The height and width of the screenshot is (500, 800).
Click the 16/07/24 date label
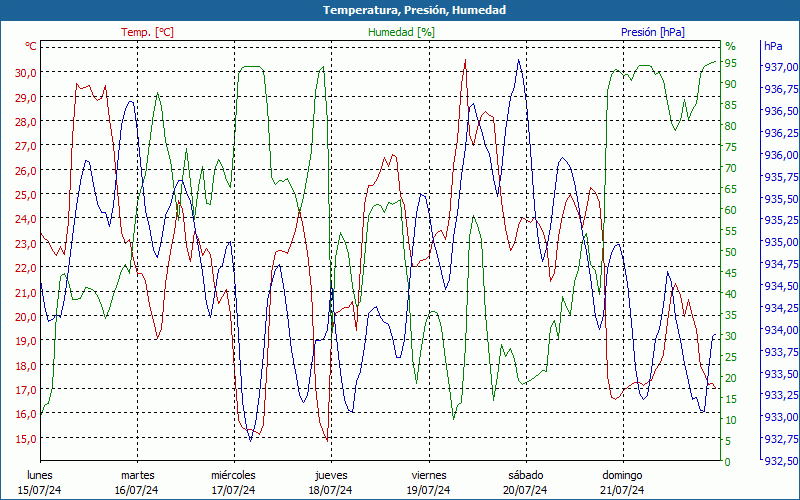click(136, 490)
